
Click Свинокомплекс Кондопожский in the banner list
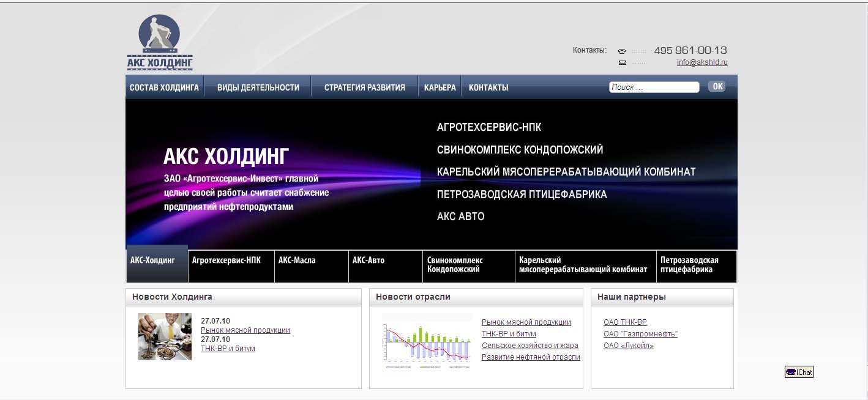(x=520, y=150)
